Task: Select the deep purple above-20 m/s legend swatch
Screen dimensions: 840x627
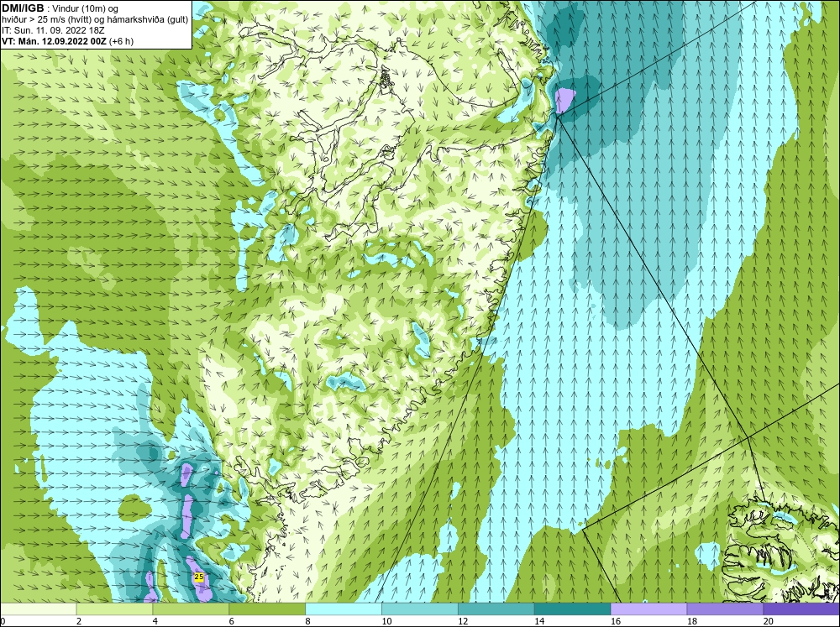Action: click(801, 609)
